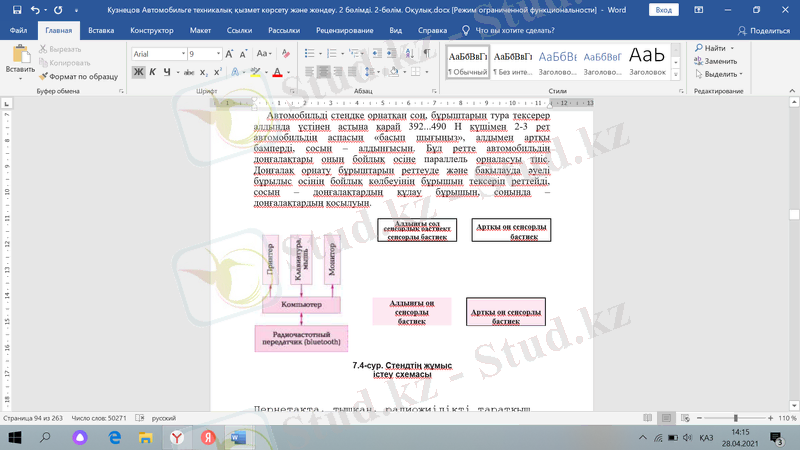Toggle bold formatting
This screenshot has height=450, width=800.
[x=139, y=72]
